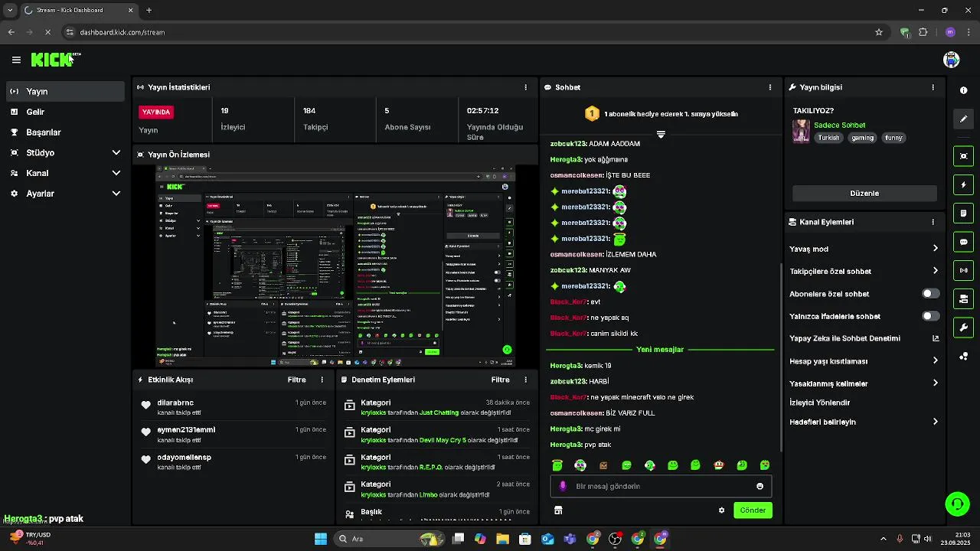Toggle Yalnızca İfadelerle sohbet switch
The width and height of the screenshot is (980, 551).
coord(930,316)
